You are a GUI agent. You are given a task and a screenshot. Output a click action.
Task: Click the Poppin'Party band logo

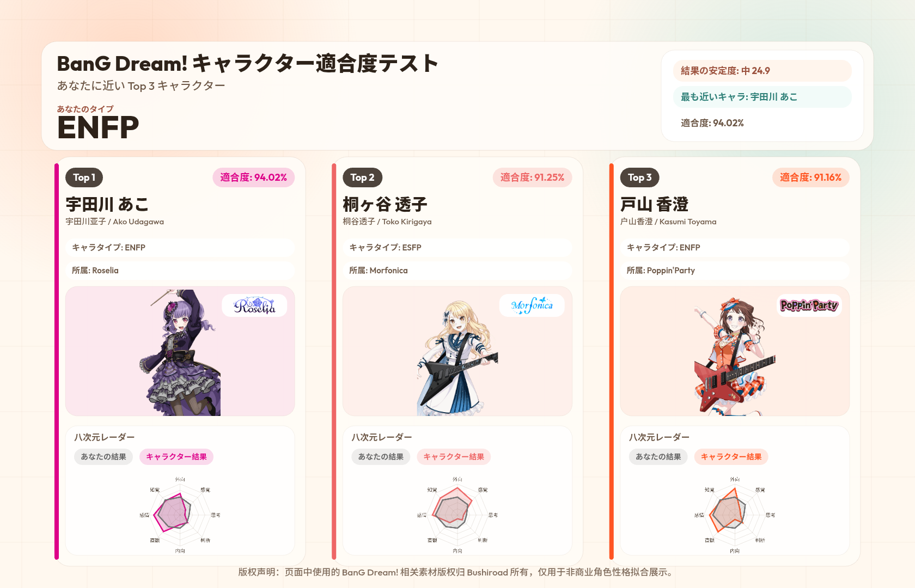click(x=809, y=305)
